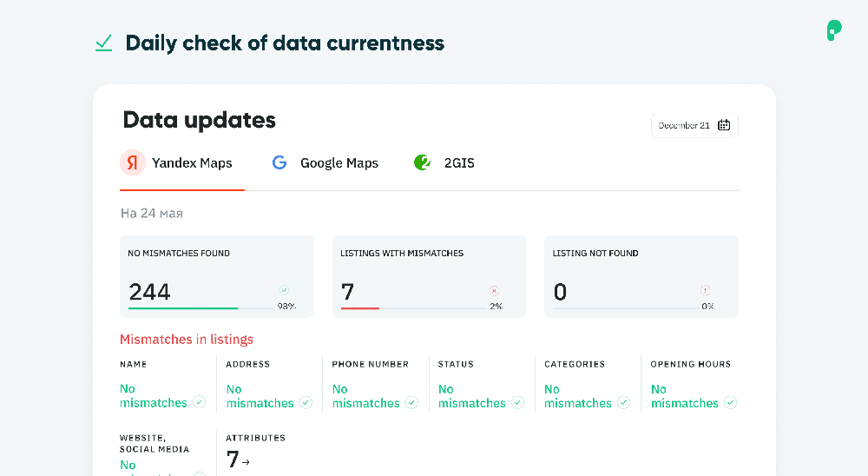Click the Google Maps logo icon
Image resolution: width=868 pixels, height=476 pixels.
pos(279,162)
